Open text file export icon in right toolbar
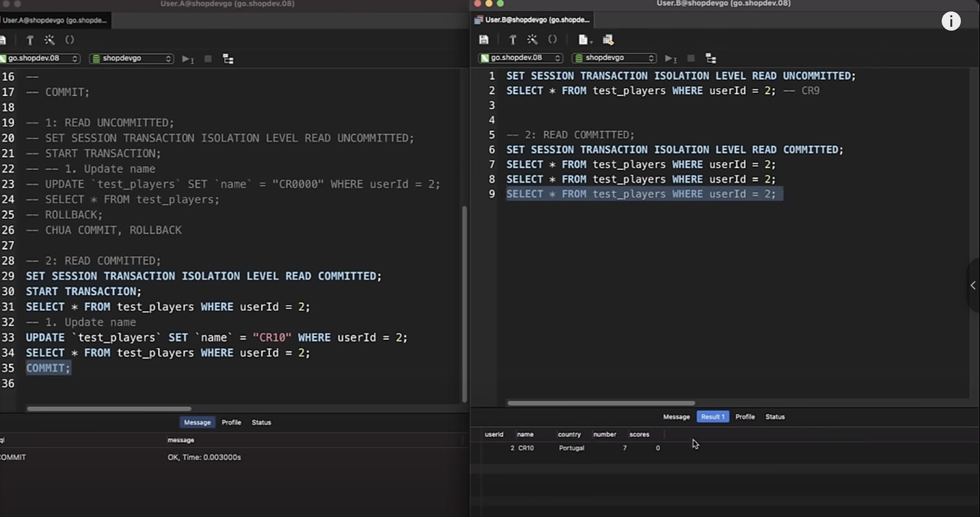 tap(584, 40)
